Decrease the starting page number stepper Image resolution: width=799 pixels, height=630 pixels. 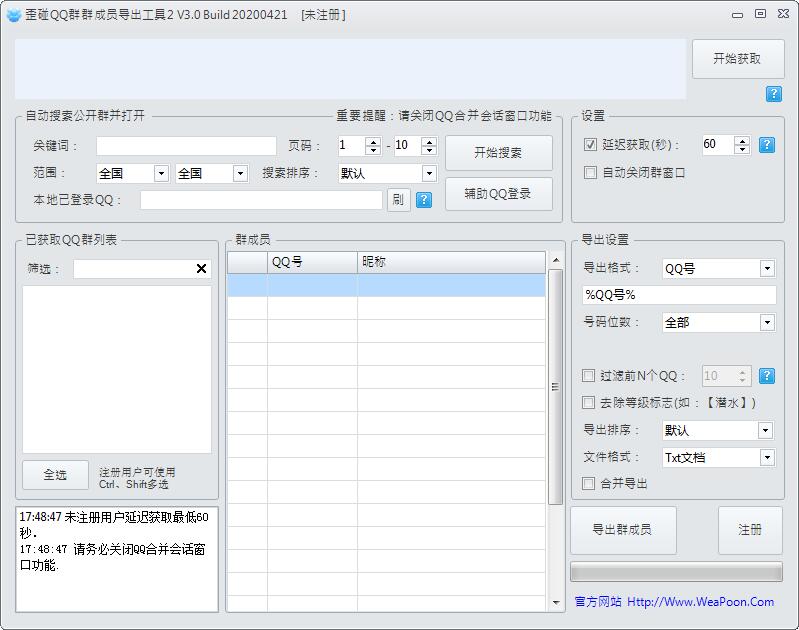point(374,150)
